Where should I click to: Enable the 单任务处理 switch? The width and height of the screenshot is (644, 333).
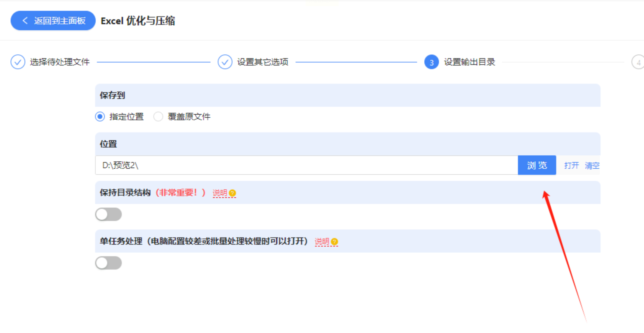click(x=108, y=263)
